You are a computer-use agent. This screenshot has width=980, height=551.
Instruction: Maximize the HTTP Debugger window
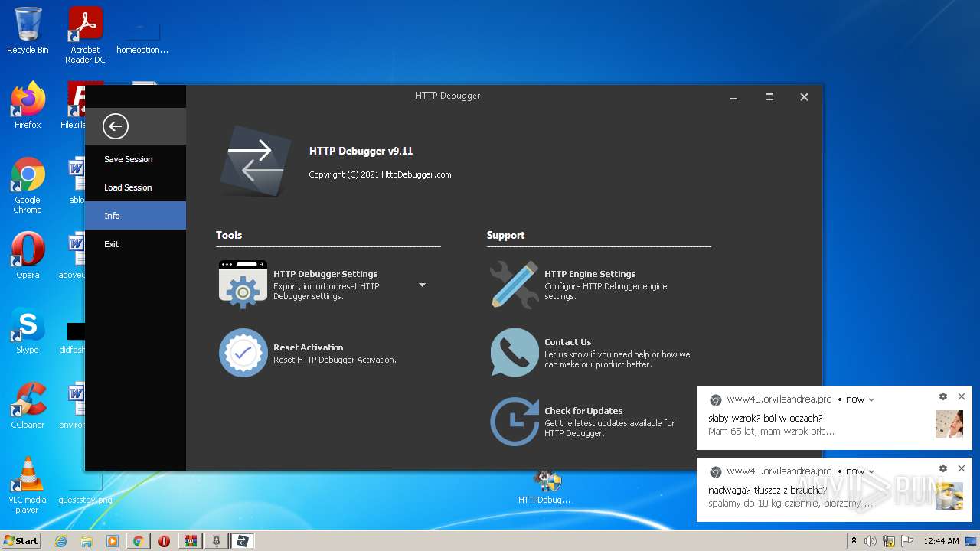[x=769, y=97]
